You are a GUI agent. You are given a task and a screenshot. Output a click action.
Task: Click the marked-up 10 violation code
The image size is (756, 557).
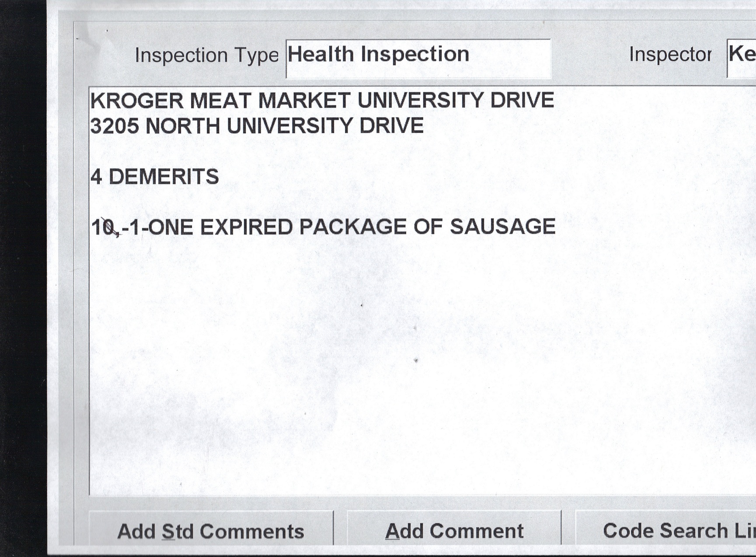pos(105,228)
